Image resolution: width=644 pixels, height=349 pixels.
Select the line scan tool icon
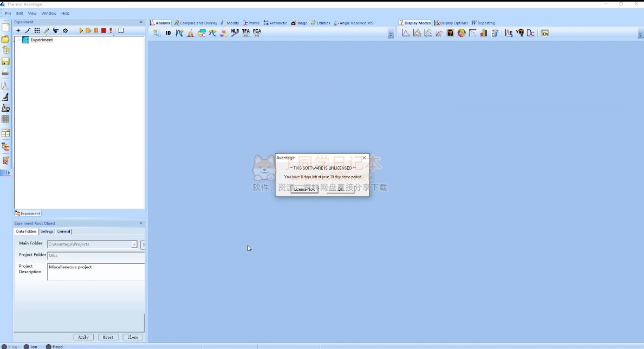(28, 30)
